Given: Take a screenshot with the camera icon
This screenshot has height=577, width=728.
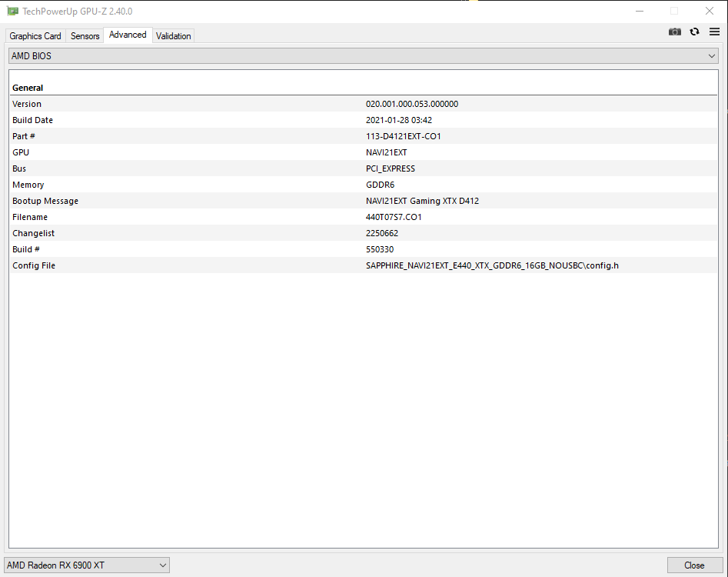Looking at the screenshot, I should (x=675, y=32).
